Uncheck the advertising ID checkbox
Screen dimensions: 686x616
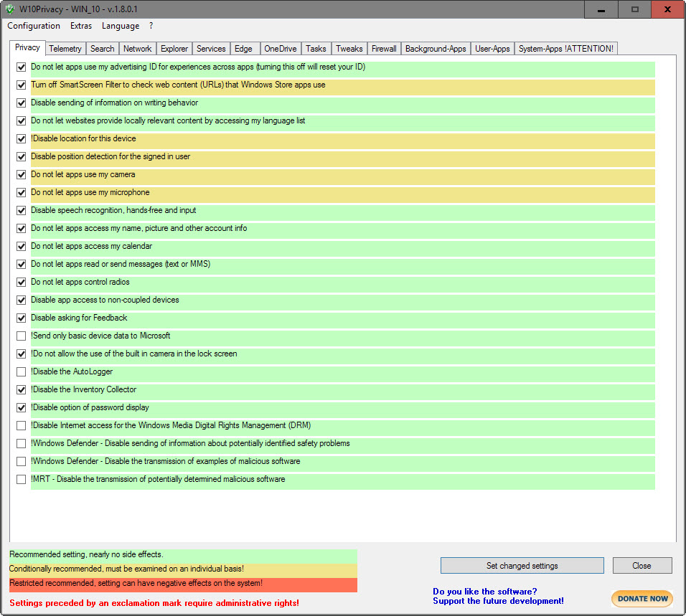click(21, 67)
